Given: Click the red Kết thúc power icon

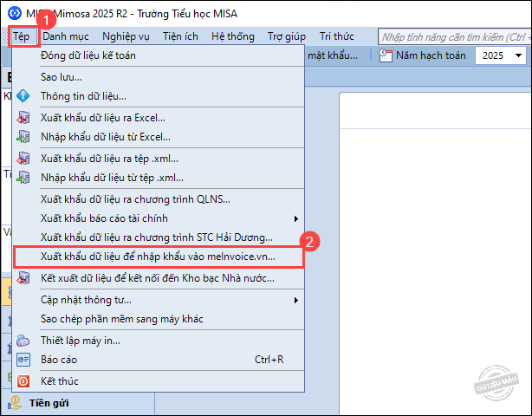Looking at the screenshot, I should coord(23,381).
